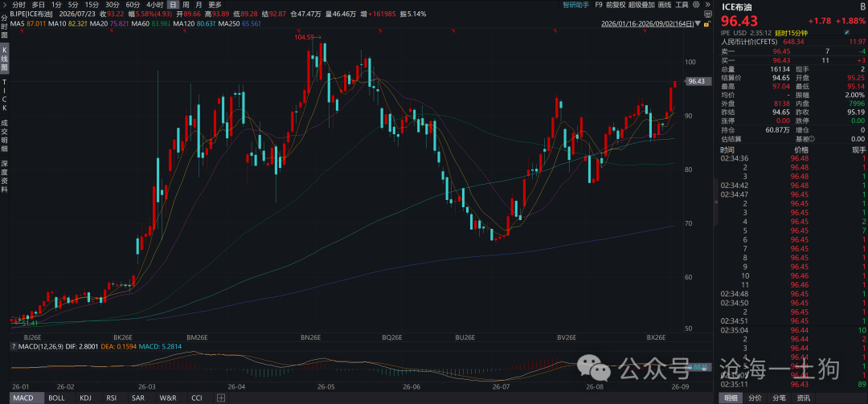Click the MA5 87.01 indicator label
Image resolution: width=868 pixels, height=404 pixels.
(x=29, y=24)
